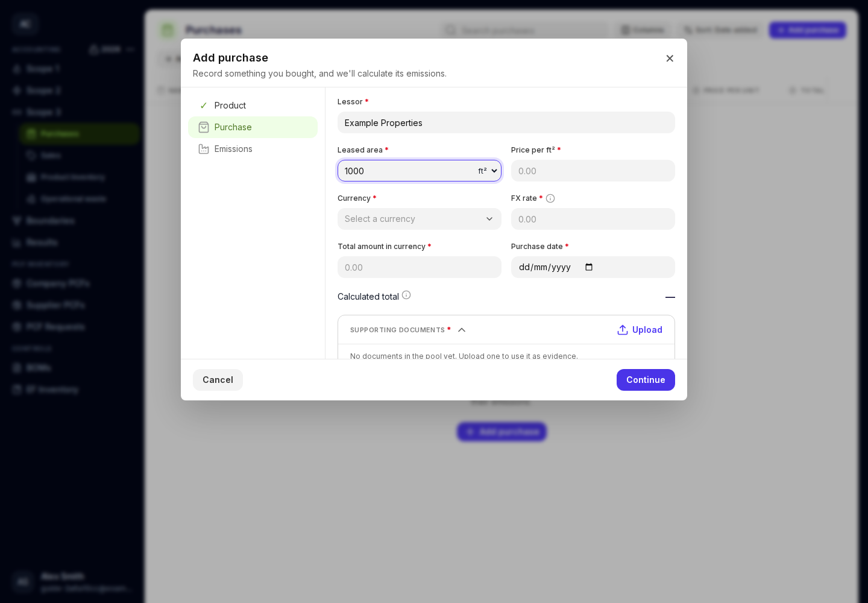Click Continue to proceed
Image resolution: width=868 pixels, height=603 pixels.
pos(646,380)
